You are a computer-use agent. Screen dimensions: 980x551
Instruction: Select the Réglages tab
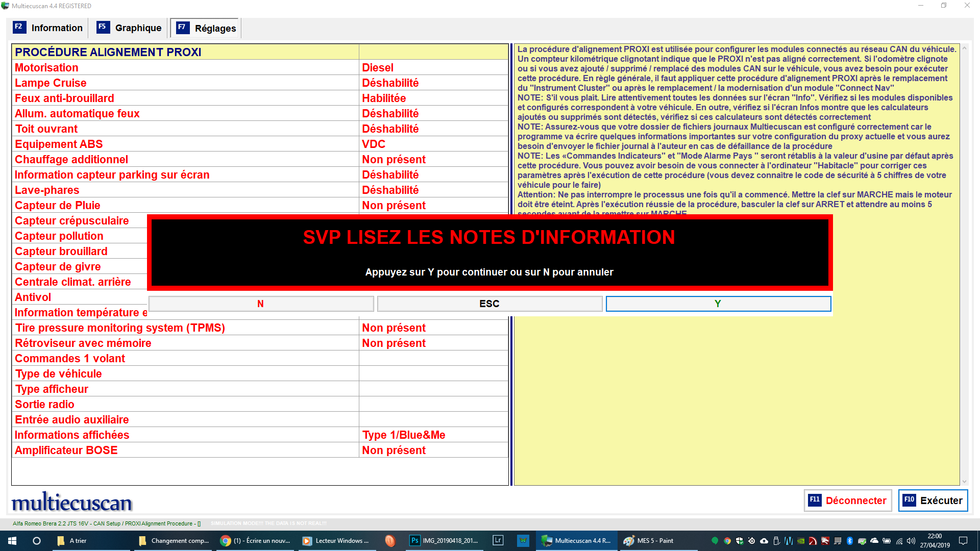[206, 29]
